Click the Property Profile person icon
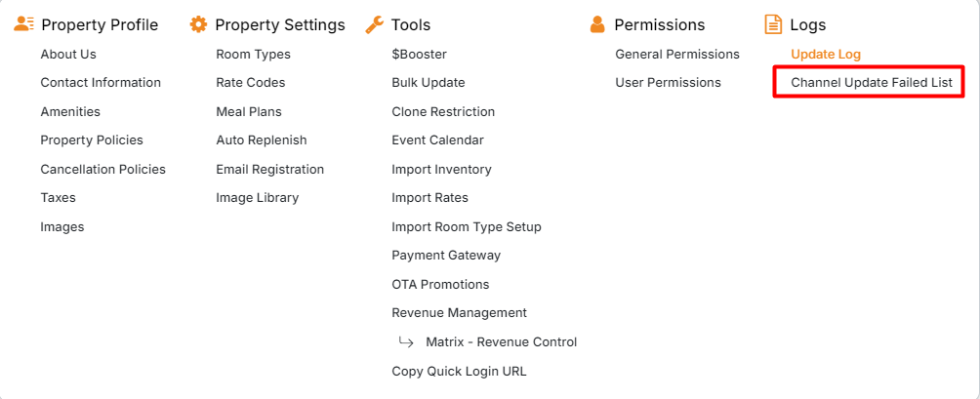 (24, 24)
